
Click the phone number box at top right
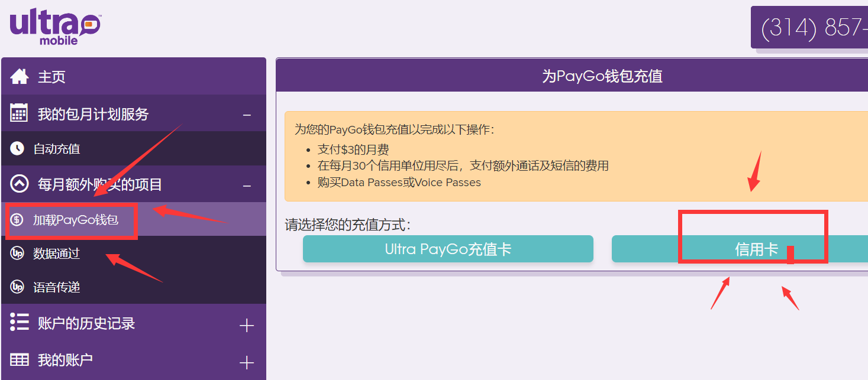(x=811, y=27)
